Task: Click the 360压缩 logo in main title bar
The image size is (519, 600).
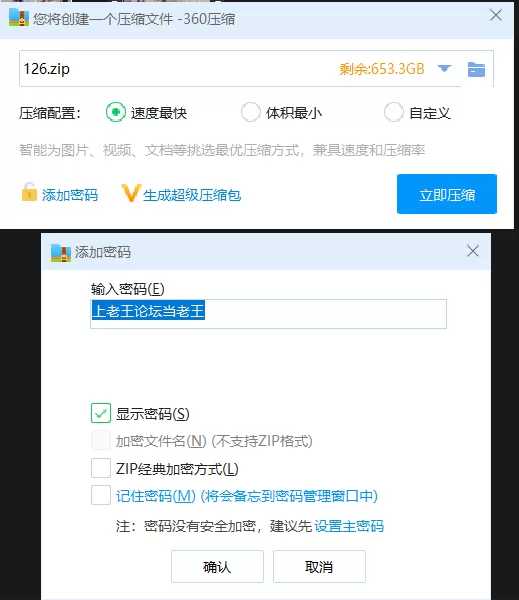Action: pos(19,18)
